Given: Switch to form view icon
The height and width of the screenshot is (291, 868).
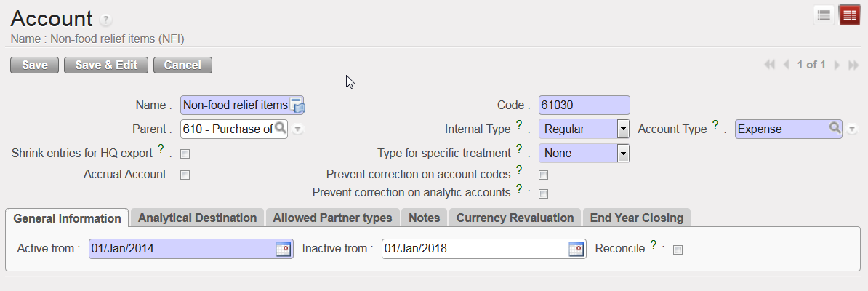Looking at the screenshot, I should [849, 15].
